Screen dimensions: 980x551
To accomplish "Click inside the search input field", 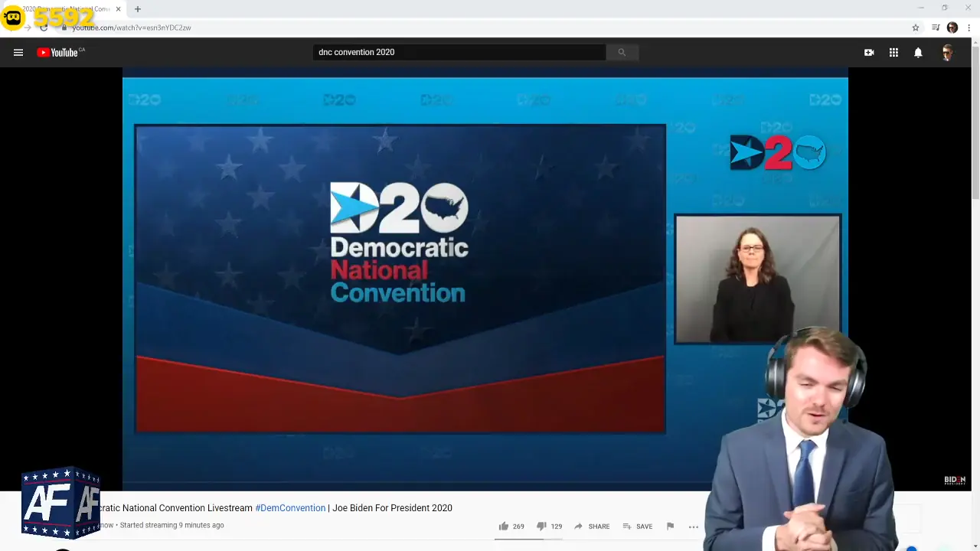I will click(459, 52).
